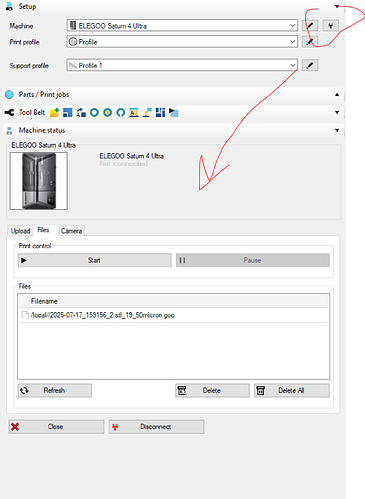Image resolution: width=365 pixels, height=499 pixels.
Task: Click the orange circle icon in Tool Belt
Action: click(107, 113)
